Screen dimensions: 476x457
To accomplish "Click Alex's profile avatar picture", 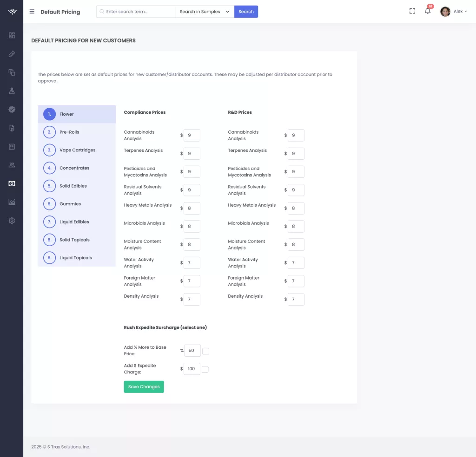I will click(x=445, y=12).
